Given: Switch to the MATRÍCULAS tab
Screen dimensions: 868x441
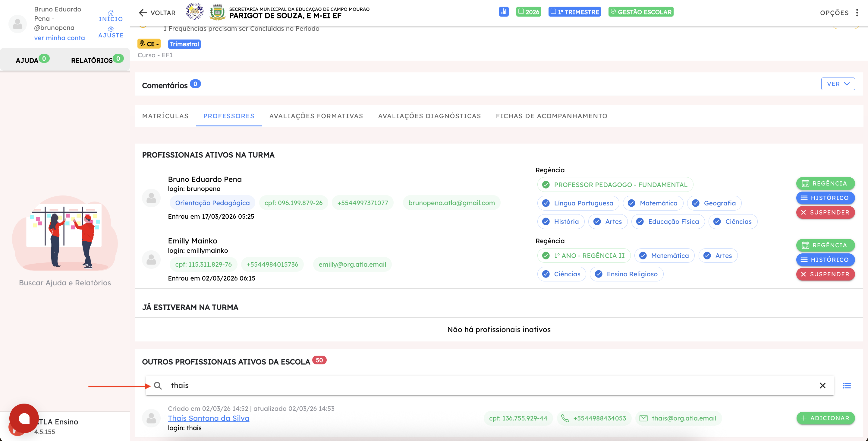Looking at the screenshot, I should coord(165,116).
